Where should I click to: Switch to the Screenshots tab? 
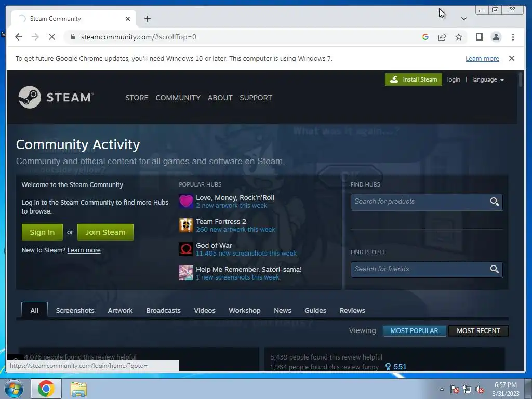pyautogui.click(x=75, y=311)
